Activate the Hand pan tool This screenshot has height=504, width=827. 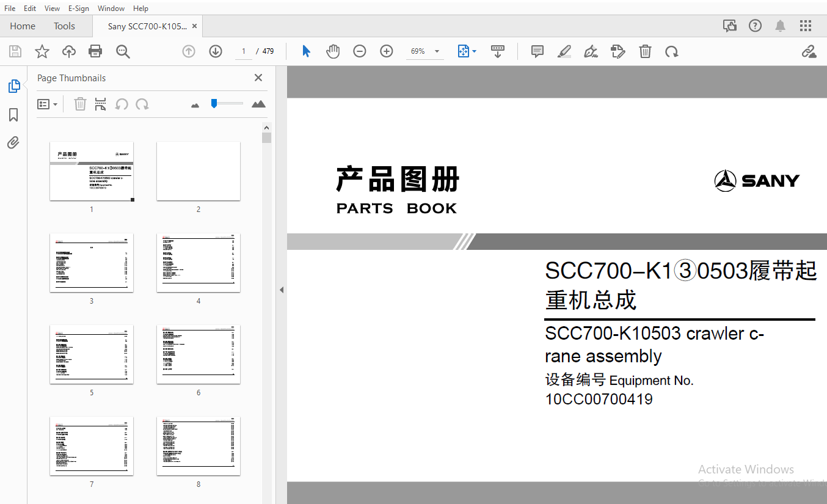(x=333, y=51)
